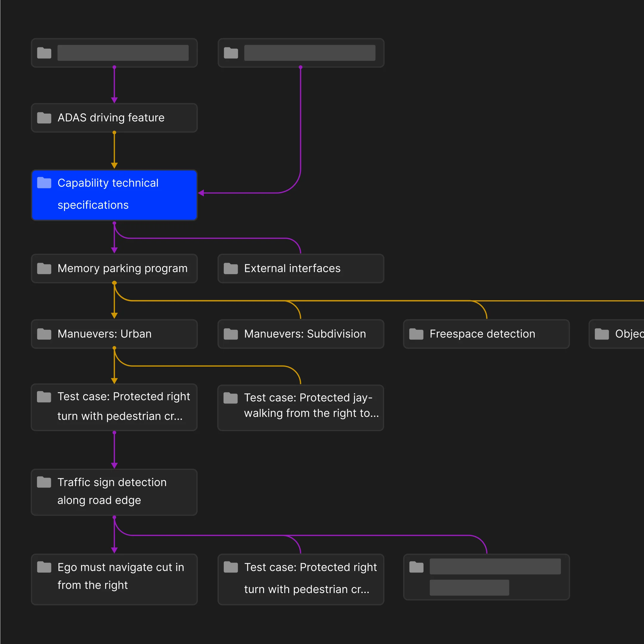Select the top-left placeholder loading node
Screen dimensions: 644x644
[x=114, y=53]
